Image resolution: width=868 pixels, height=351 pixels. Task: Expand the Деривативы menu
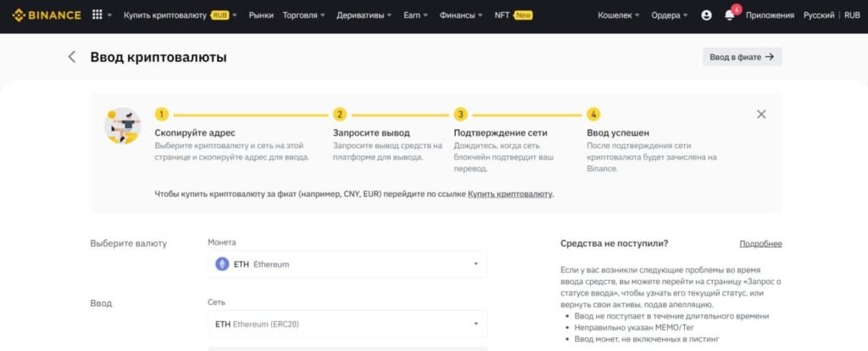(364, 15)
